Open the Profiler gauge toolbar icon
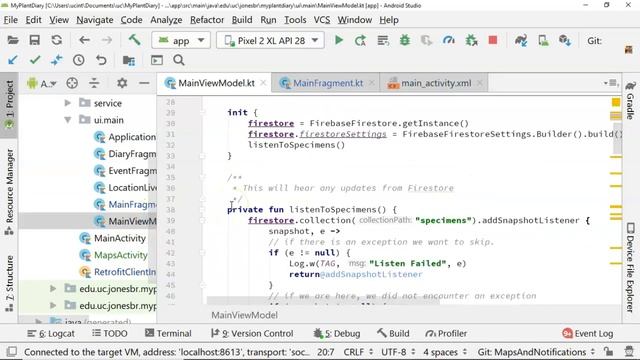Image resolution: width=640 pixels, height=360 pixels. pos(449,40)
